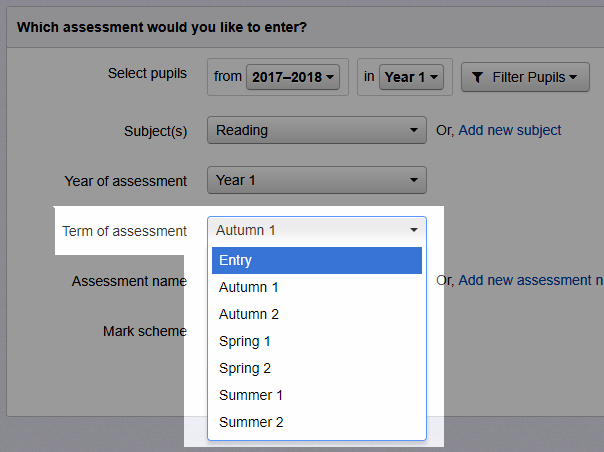The height and width of the screenshot is (452, 604).
Task: Expand the Reading subject dropdown
Action: tap(317, 130)
